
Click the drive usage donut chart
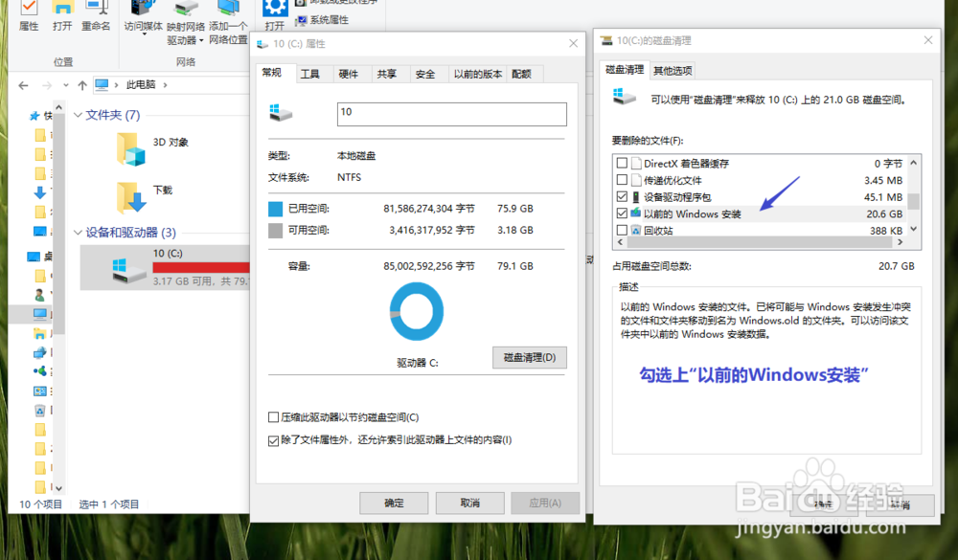(417, 311)
